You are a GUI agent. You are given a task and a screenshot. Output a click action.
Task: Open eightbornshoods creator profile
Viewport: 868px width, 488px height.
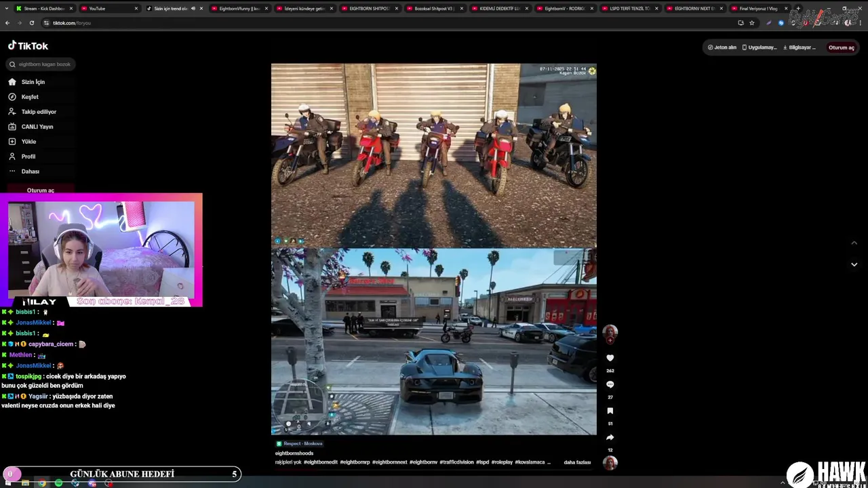pyautogui.click(x=294, y=453)
